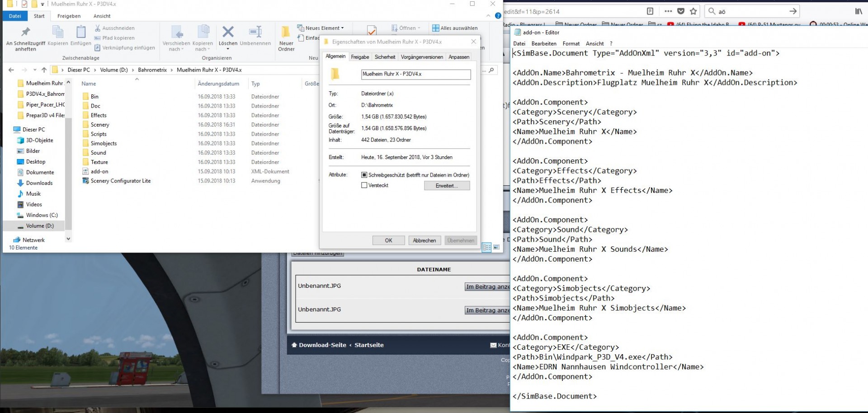Open the Format menu in Editor
Viewport: 868px width, 413px height.
click(571, 44)
